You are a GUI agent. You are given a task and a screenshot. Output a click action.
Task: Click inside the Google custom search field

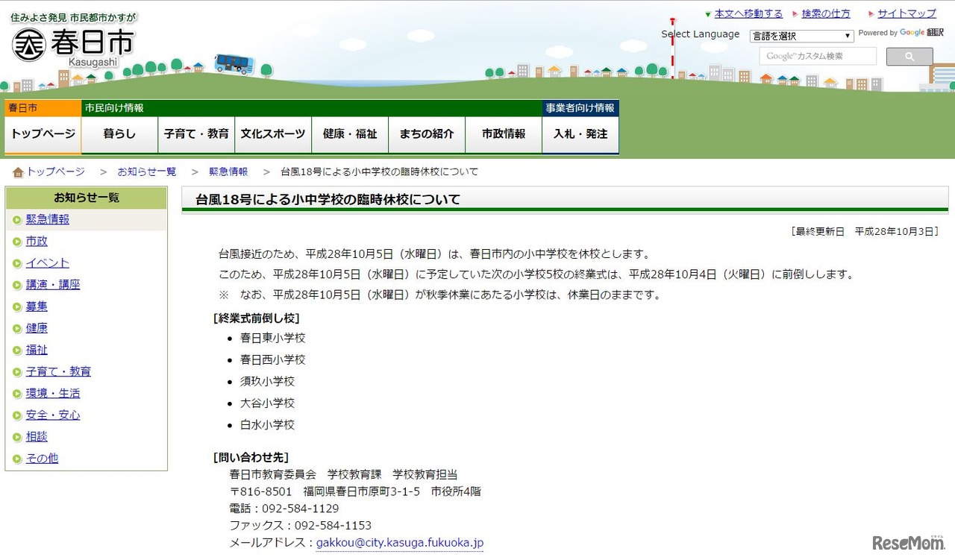[x=817, y=56]
